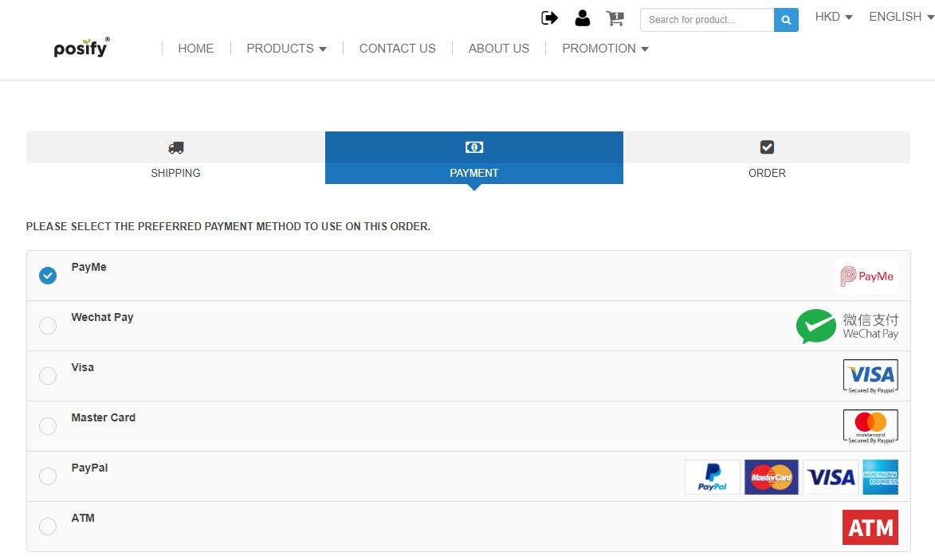Open the user account icon

[583, 18]
